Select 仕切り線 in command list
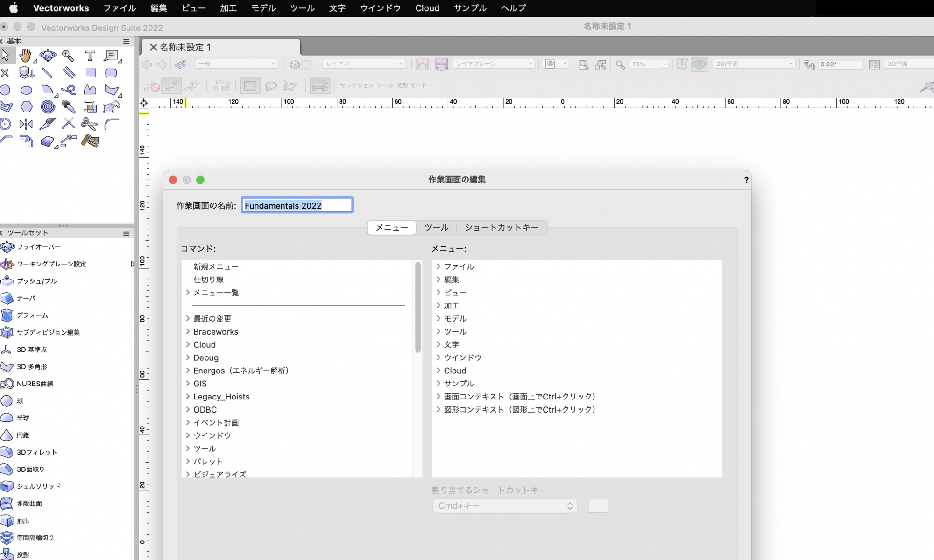Viewport: 934px width, 560px height. (x=208, y=280)
